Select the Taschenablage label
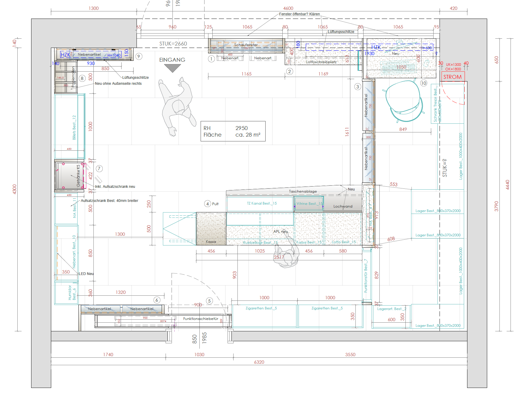The height and width of the screenshot is (420, 524). (x=303, y=191)
